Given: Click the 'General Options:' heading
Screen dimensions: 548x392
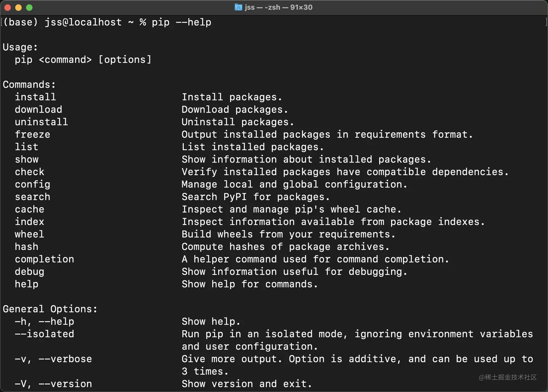Looking at the screenshot, I should coord(50,309).
